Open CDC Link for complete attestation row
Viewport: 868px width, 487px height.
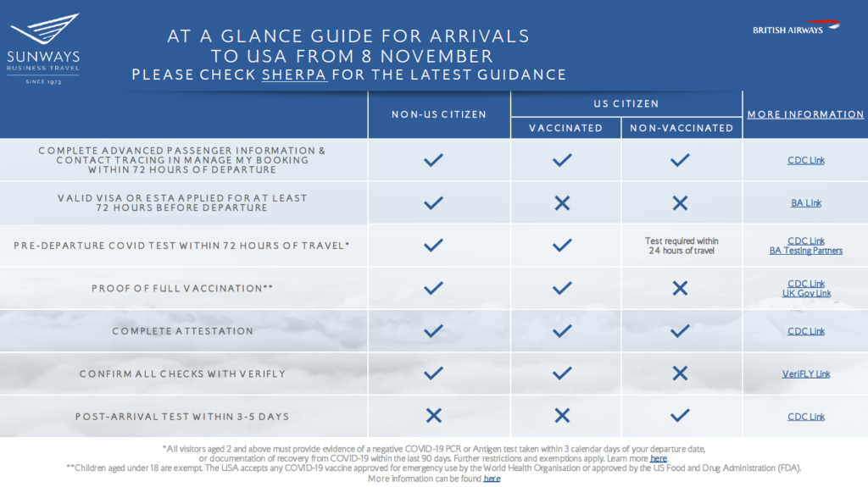[805, 331]
